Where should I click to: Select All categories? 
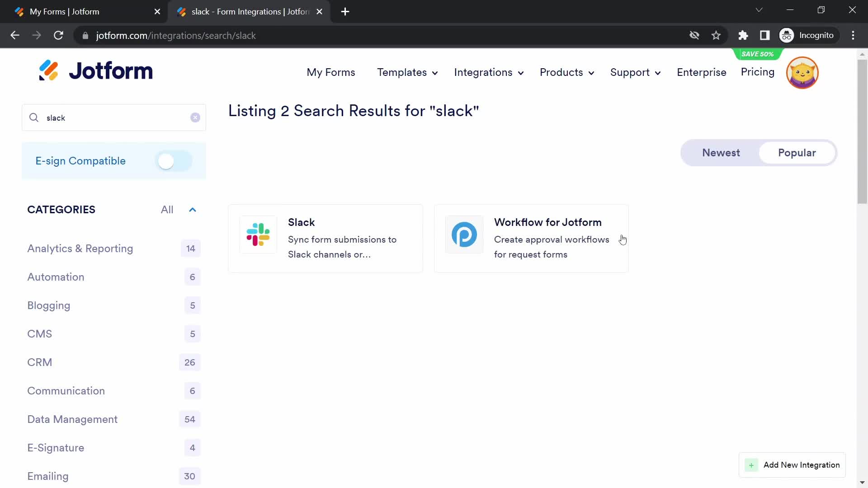(167, 210)
